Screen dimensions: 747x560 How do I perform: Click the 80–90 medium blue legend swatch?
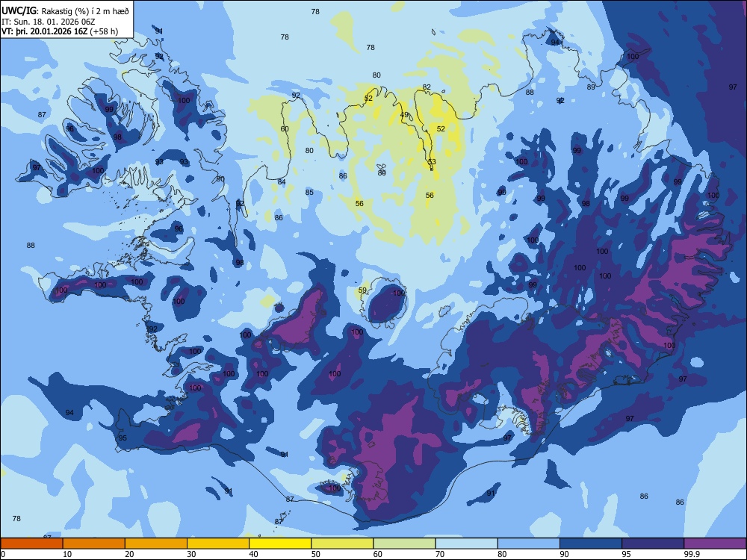529,544
